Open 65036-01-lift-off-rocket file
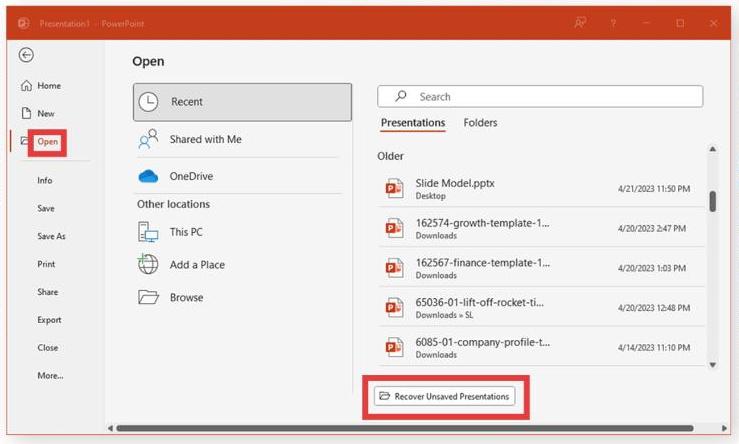 541,308
